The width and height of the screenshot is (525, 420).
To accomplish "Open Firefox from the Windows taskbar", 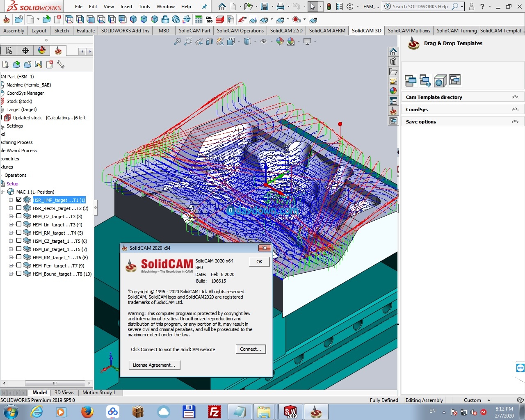I will click(87, 412).
